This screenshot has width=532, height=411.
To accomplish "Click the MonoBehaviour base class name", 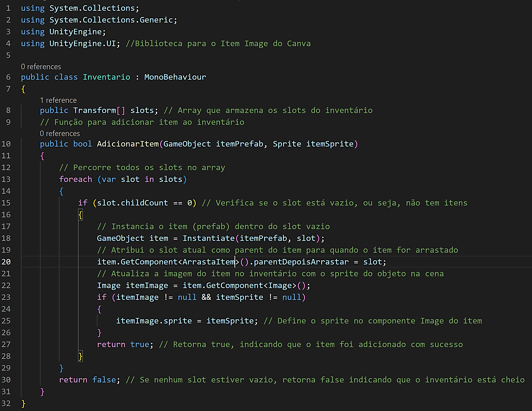I will (175, 77).
